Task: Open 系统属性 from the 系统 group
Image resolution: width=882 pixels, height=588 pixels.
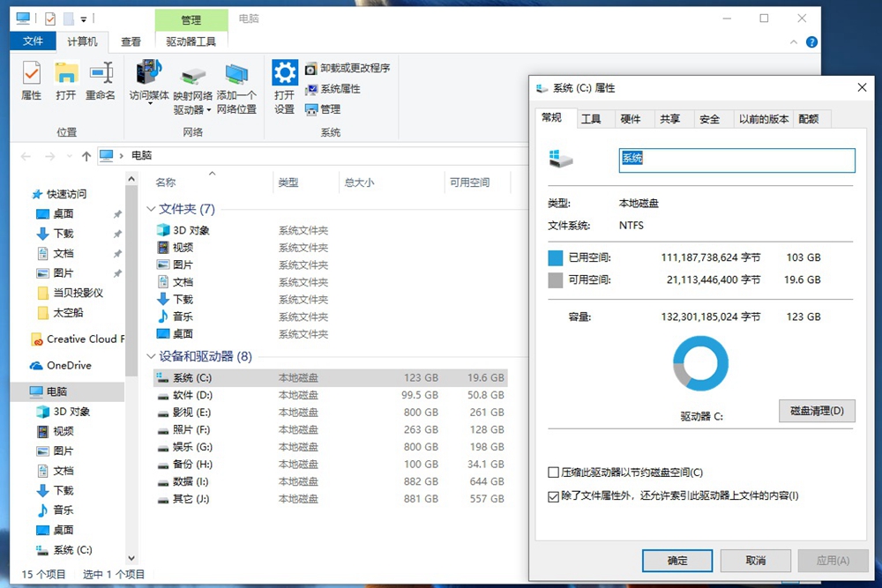Action: tap(333, 89)
